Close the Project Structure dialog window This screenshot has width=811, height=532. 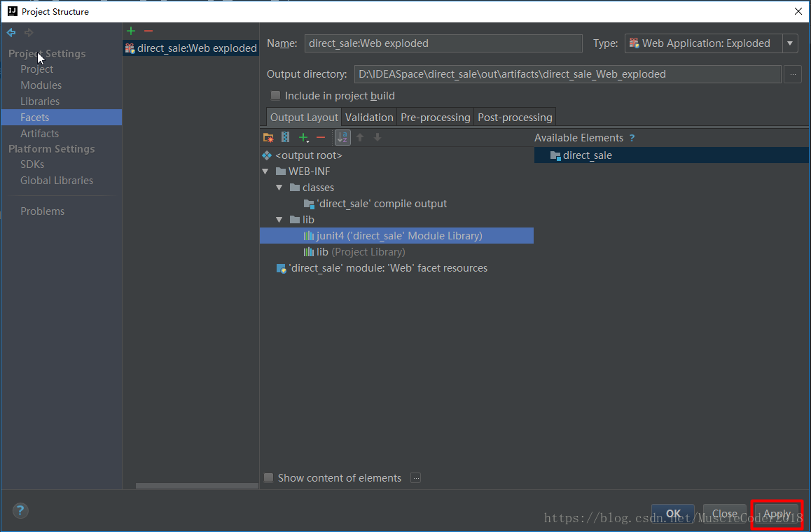click(x=798, y=11)
